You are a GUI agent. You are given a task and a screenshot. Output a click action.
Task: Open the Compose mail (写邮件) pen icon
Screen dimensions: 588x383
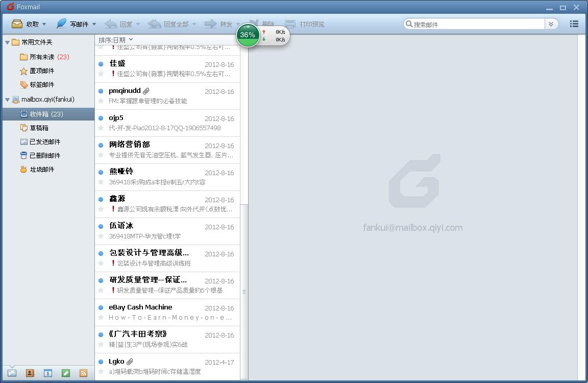point(61,23)
